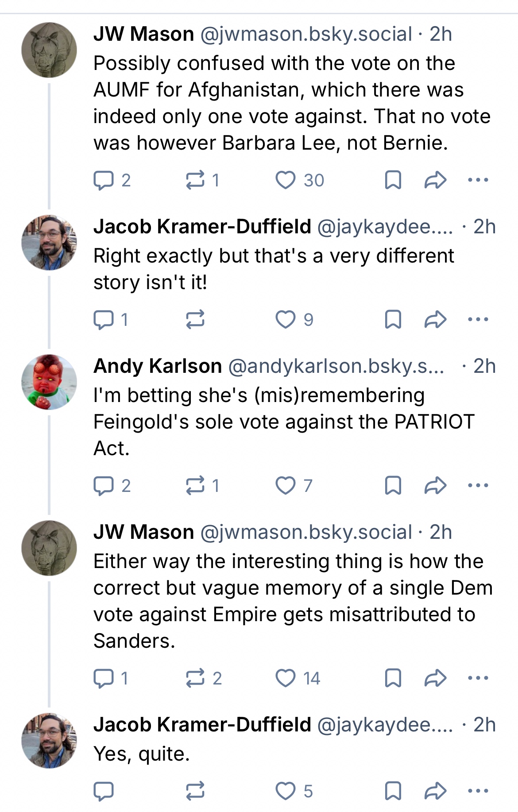
Task: Share the 'Yes, quite.' post
Action: tap(435, 791)
